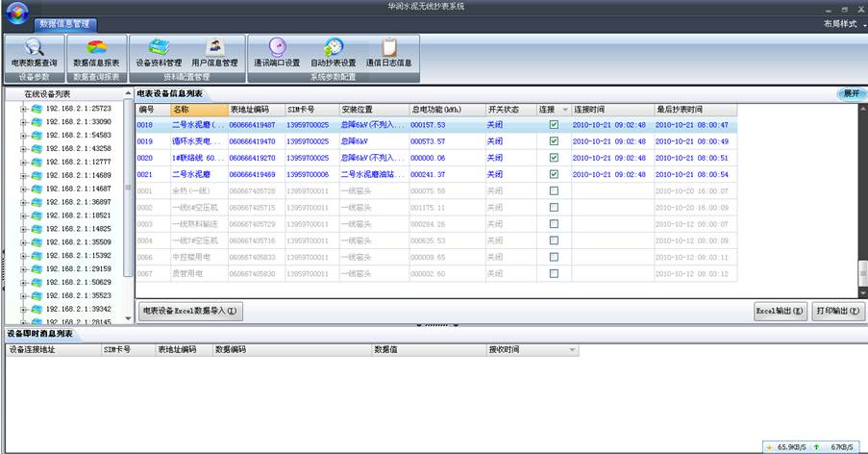Open 通信日志信息 clipboard icon
Screen dimensions: 868x454
coord(388,47)
